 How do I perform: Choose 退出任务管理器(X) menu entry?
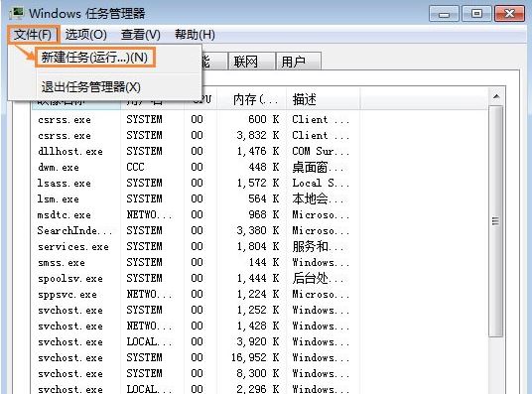[91, 87]
